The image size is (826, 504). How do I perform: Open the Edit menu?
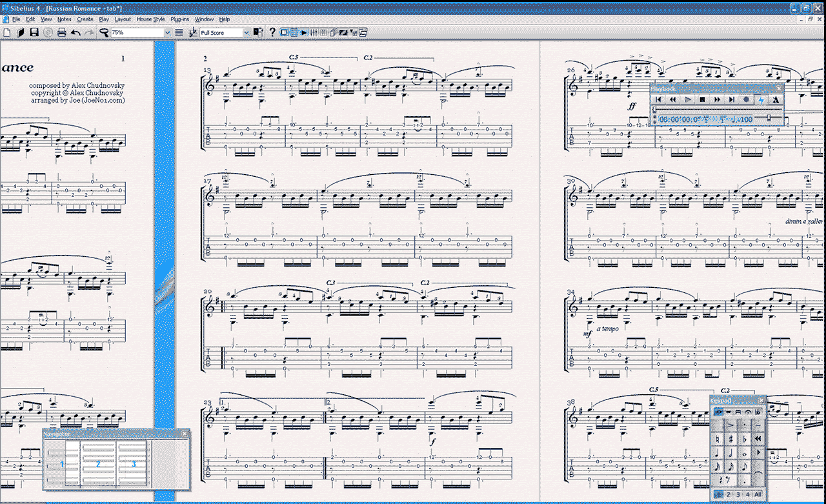point(30,19)
